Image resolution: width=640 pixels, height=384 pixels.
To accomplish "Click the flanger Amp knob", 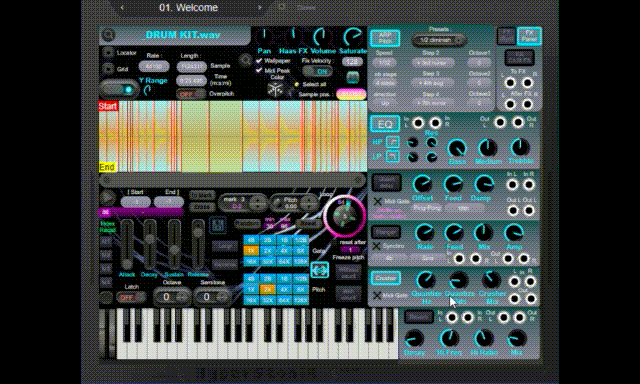I will click(x=513, y=233).
